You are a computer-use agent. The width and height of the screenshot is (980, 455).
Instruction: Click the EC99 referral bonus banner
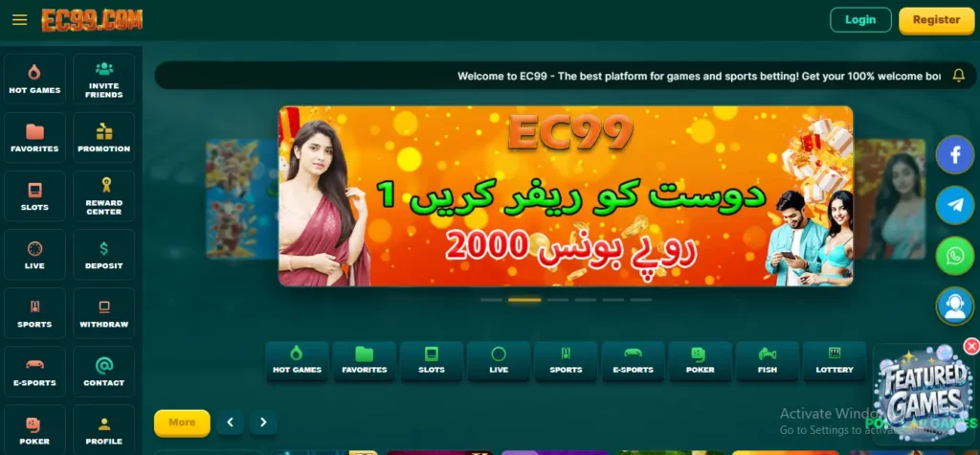(566, 196)
